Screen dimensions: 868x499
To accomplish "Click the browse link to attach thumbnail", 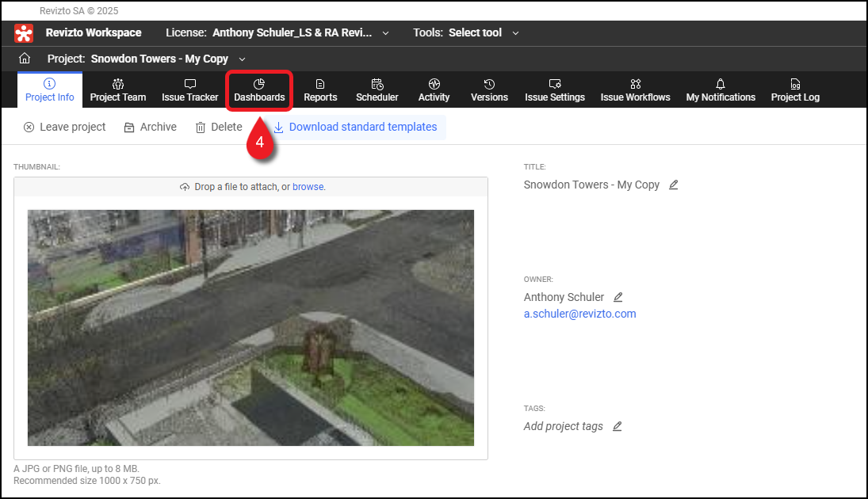I will tap(308, 187).
